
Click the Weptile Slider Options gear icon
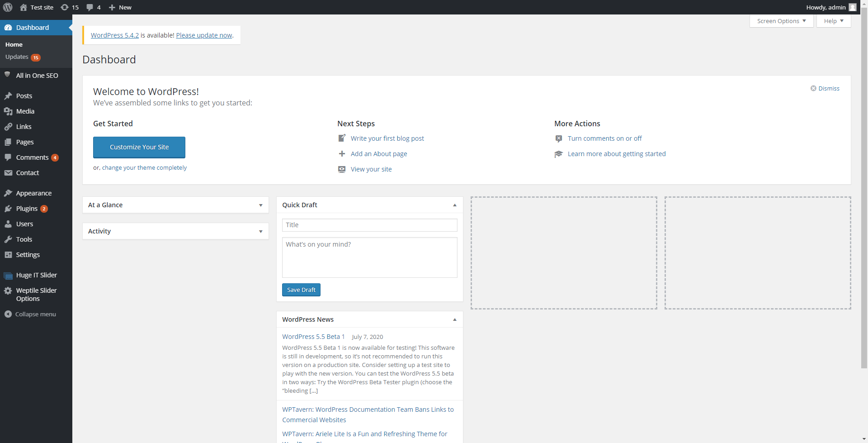click(8, 291)
